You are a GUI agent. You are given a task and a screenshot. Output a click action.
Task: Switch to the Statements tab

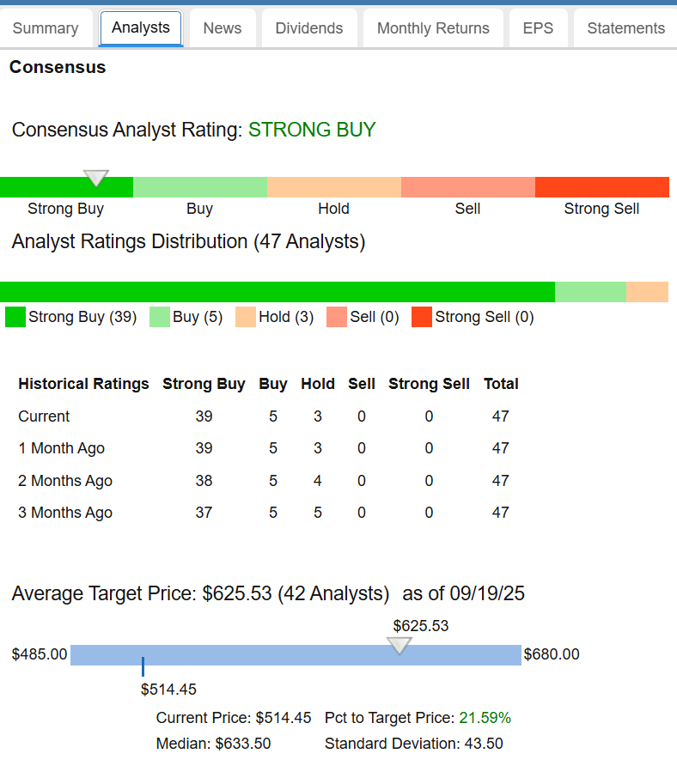(x=625, y=28)
